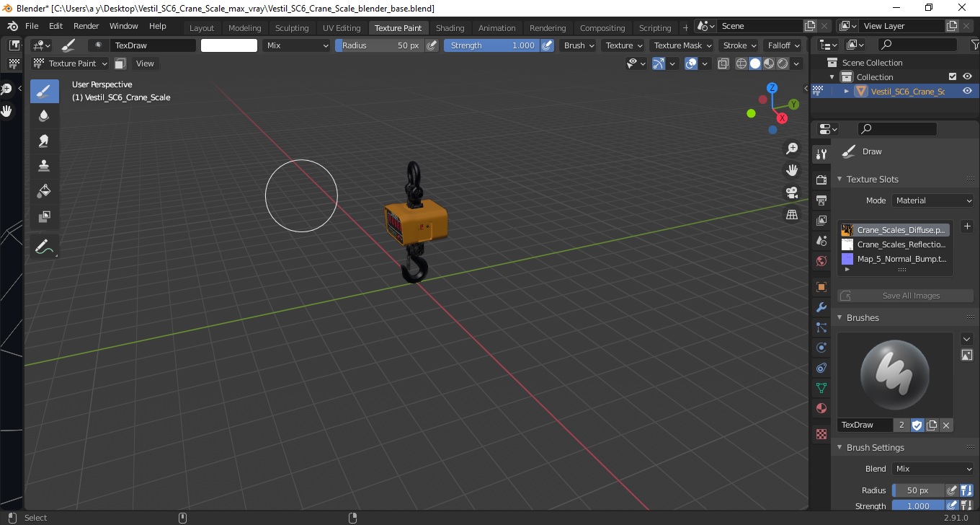Image resolution: width=980 pixels, height=525 pixels.
Task: Open the Scene properties tab
Action: (821, 241)
